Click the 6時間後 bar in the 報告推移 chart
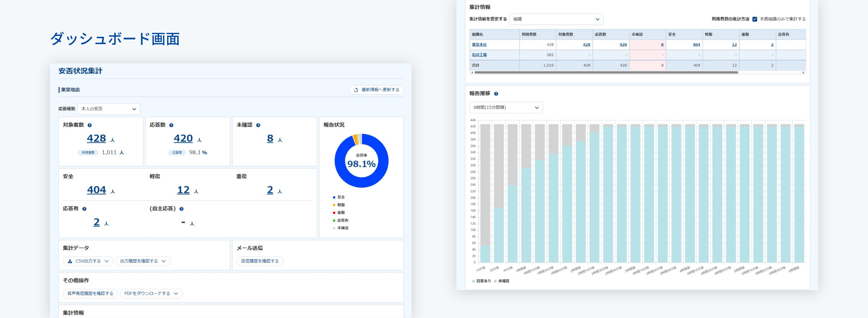This screenshot has width=868, height=318. pyautogui.click(x=799, y=193)
